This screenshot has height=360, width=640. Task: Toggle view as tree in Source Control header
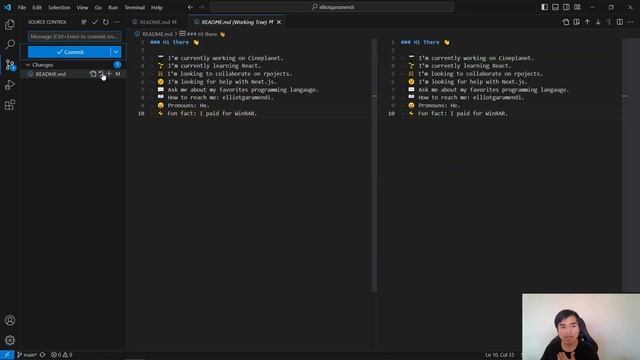84,22
